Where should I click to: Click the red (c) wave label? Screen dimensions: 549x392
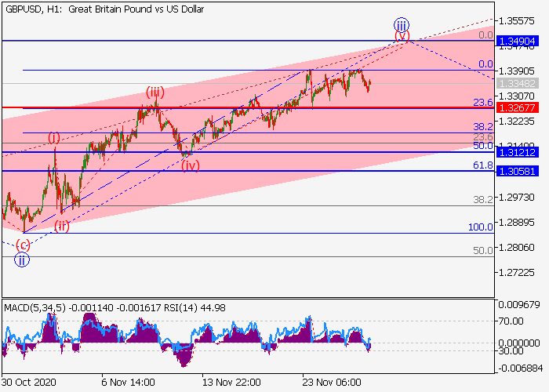click(x=23, y=245)
